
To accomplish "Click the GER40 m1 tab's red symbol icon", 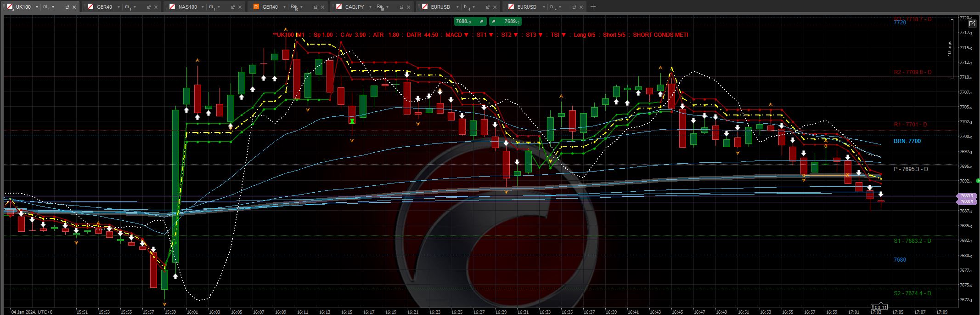I will click(90, 7).
